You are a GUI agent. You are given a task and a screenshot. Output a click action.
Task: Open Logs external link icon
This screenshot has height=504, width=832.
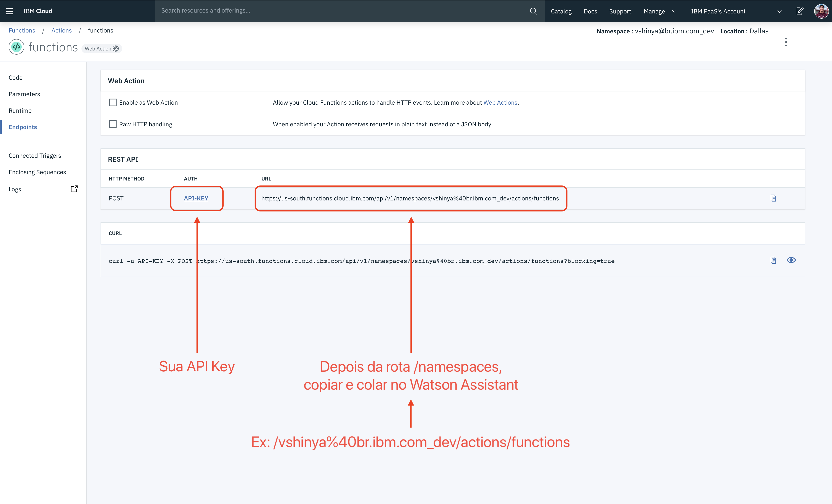point(74,189)
